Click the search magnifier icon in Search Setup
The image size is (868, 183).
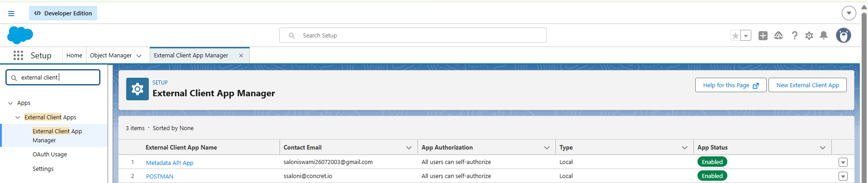[x=292, y=35]
